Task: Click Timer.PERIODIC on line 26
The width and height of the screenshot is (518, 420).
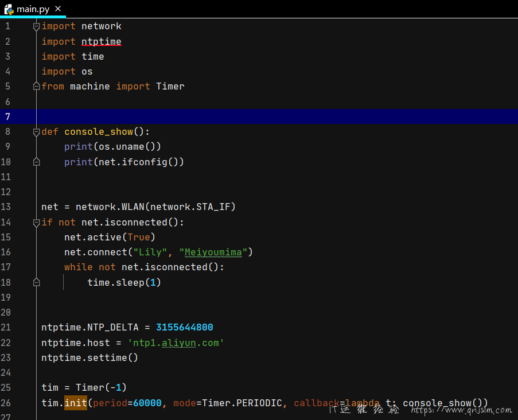Action: point(242,403)
